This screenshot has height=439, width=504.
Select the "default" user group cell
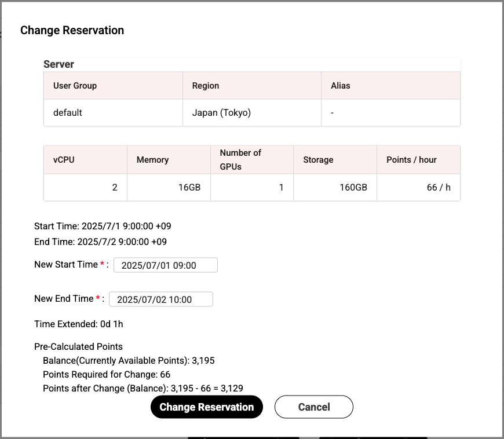[x=68, y=113]
